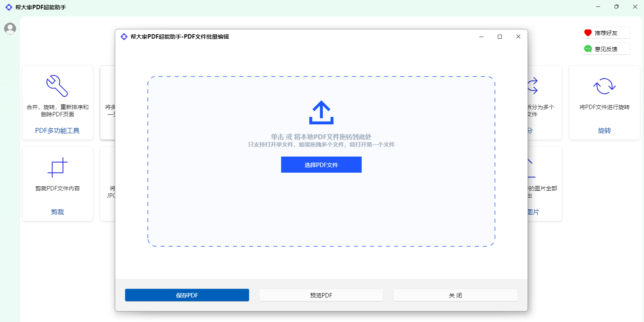Viewport: 644px width, 322px height.
Task: Click the main window app logo
Action: 9,7
